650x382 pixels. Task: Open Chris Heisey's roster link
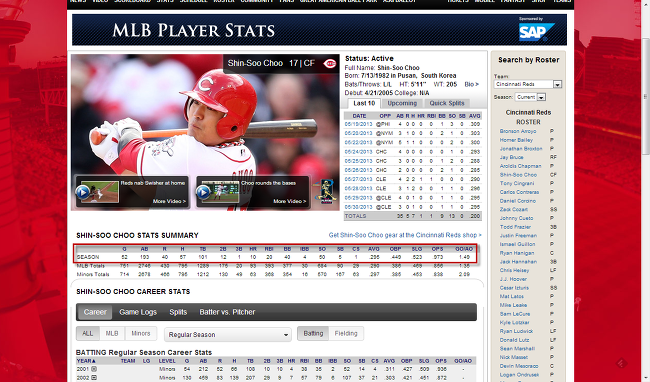pos(514,270)
